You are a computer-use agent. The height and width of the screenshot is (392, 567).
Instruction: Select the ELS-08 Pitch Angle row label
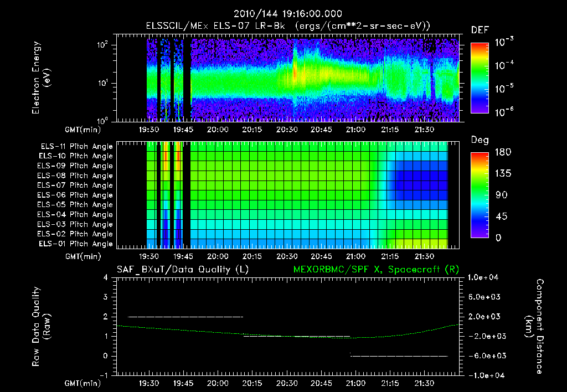click(75, 176)
